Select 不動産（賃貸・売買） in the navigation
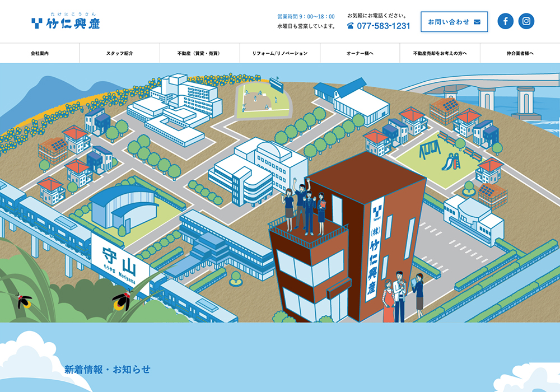 [200, 53]
